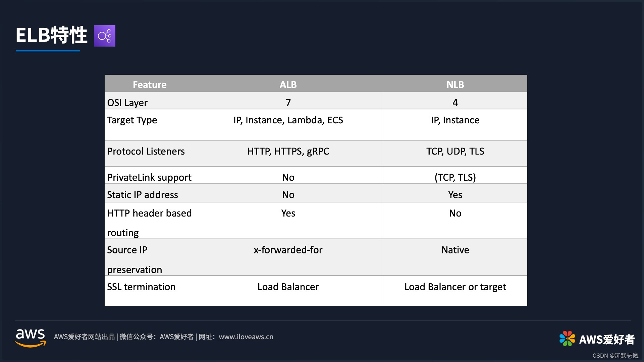Image resolution: width=644 pixels, height=362 pixels.
Task: Click the purple ELB service icon
Action: coord(105,36)
